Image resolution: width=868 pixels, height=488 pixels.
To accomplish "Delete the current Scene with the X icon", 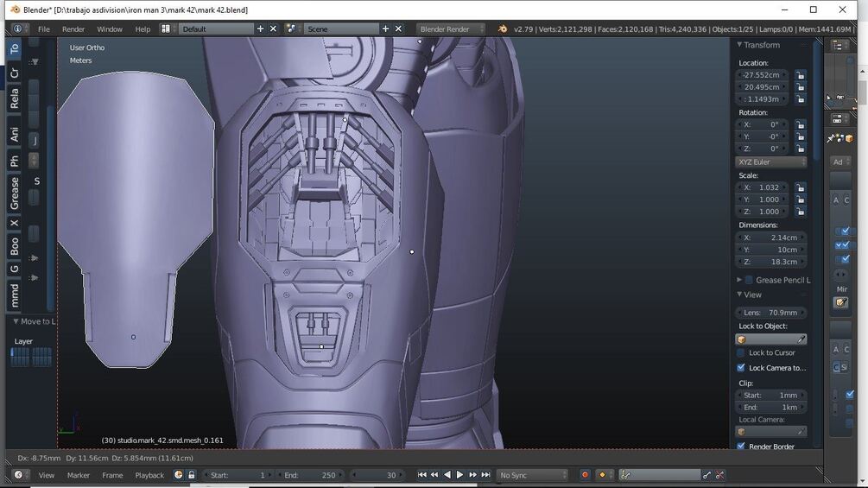I will click(398, 29).
